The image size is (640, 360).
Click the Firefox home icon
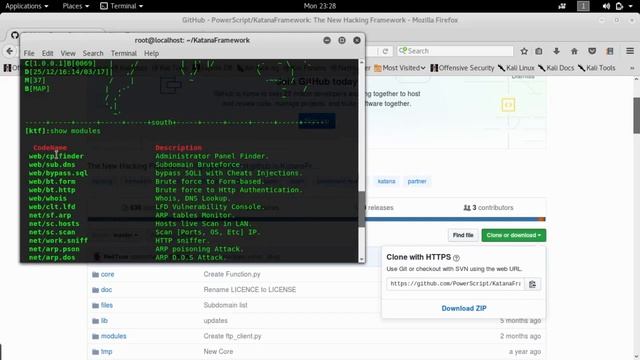point(574,51)
